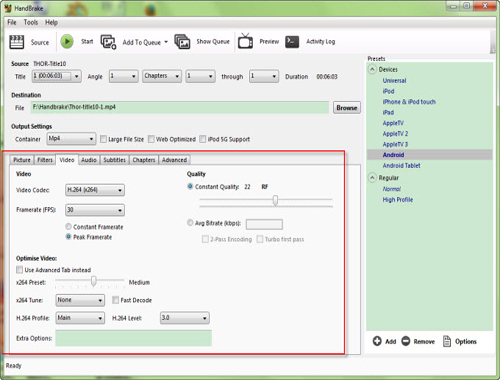This screenshot has height=380, width=500.
Task: Open the Help menu
Action: 51,22
